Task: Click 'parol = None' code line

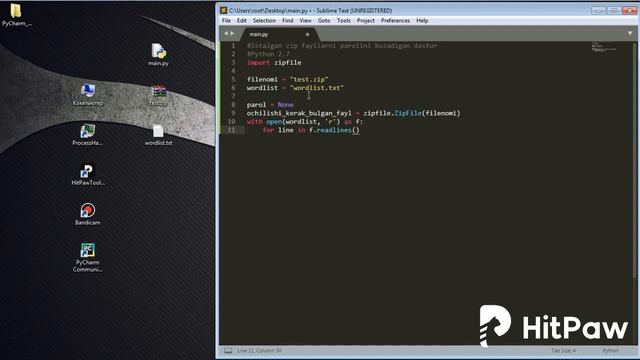Action: click(x=270, y=104)
